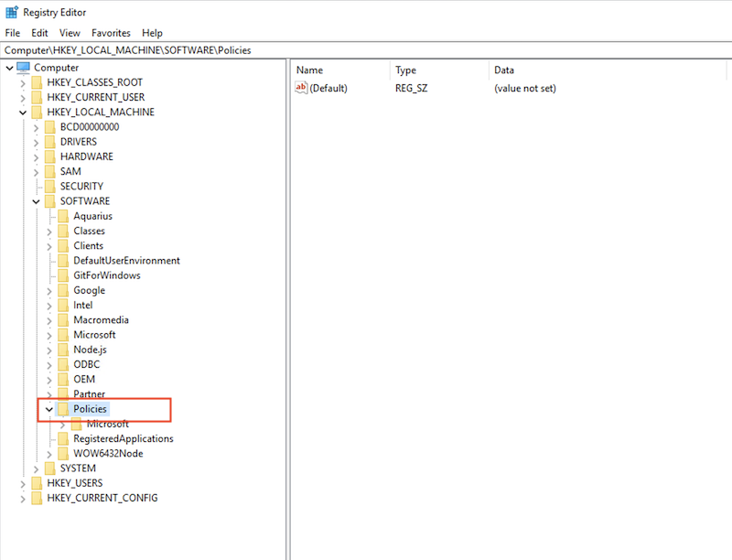Click the Policies folder icon
The image size is (732, 560).
63,409
